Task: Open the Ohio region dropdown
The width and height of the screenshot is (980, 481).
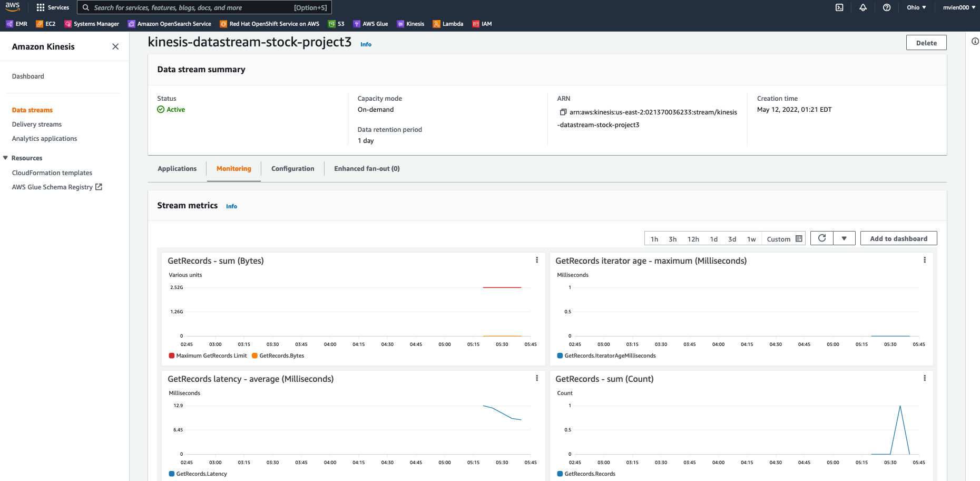Action: click(x=916, y=7)
